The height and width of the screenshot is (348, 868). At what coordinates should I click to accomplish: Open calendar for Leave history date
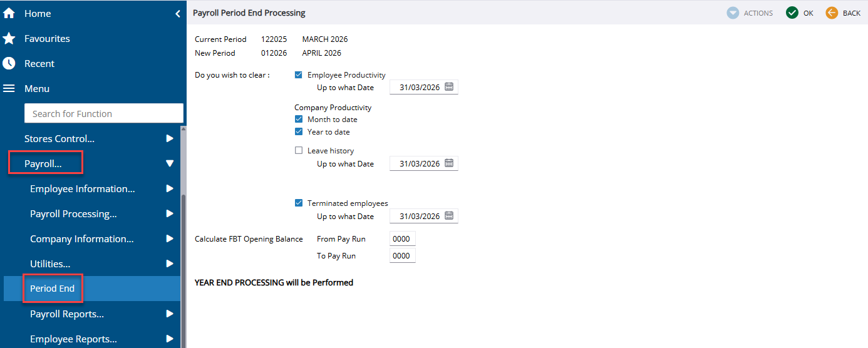[x=449, y=163]
